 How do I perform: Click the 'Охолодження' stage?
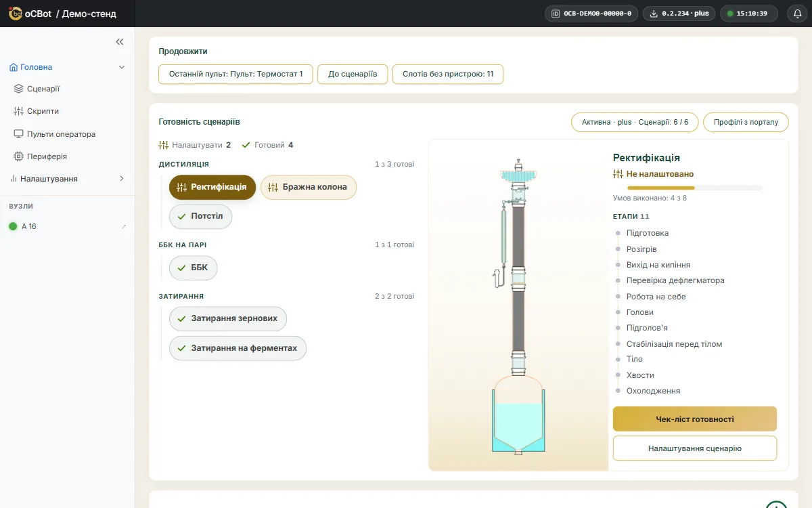654,391
